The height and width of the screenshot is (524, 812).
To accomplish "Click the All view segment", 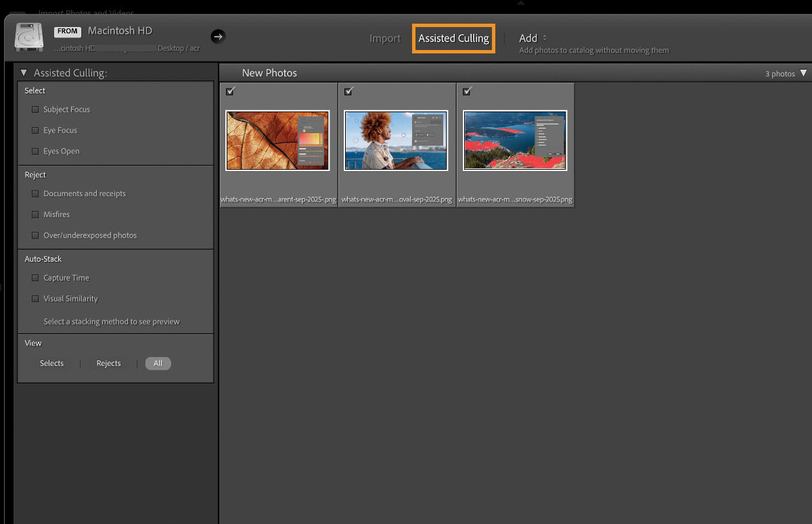I will point(158,363).
